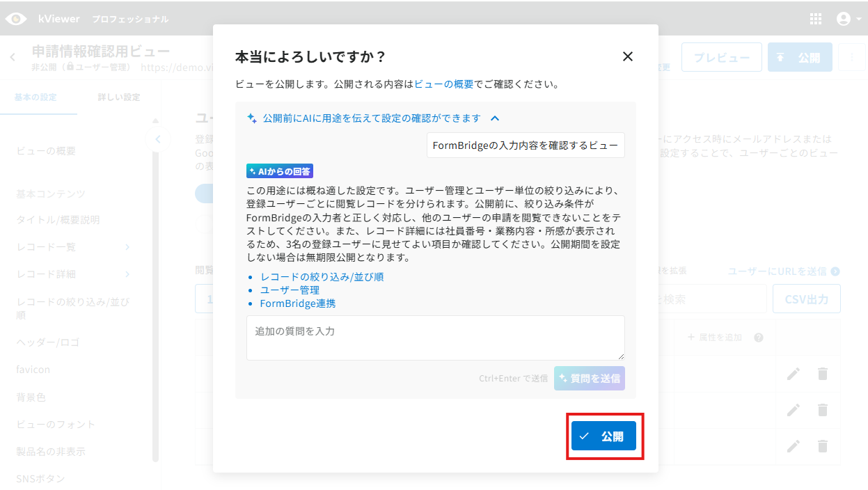Click the 追加の質問を入力 text area
Image resolution: width=868 pixels, height=490 pixels.
point(436,338)
